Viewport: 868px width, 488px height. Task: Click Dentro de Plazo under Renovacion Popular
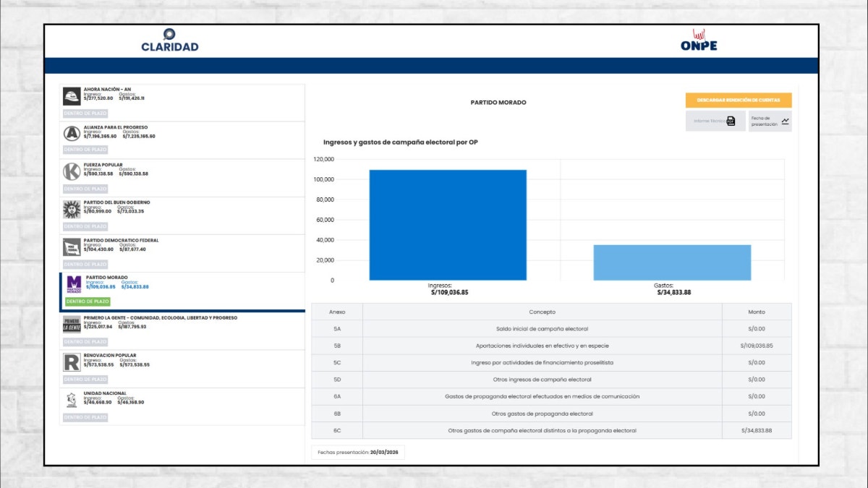click(x=85, y=380)
